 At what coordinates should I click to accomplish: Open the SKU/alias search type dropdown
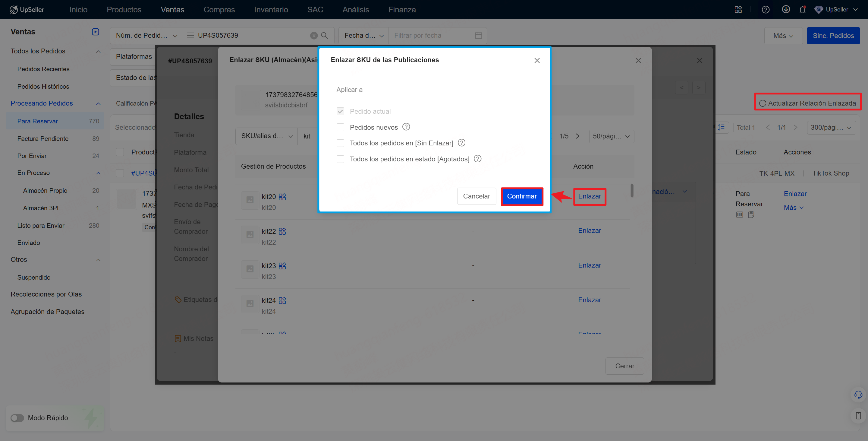tap(266, 136)
